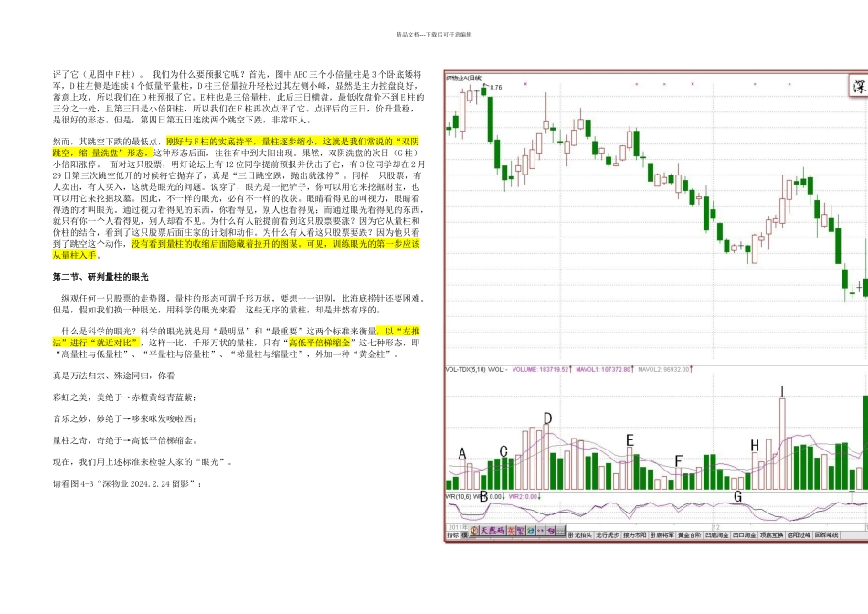Screen dimensions: 868x614
Task: Click the heading 第二节、研判量柱的眼光
Action: tap(101, 277)
